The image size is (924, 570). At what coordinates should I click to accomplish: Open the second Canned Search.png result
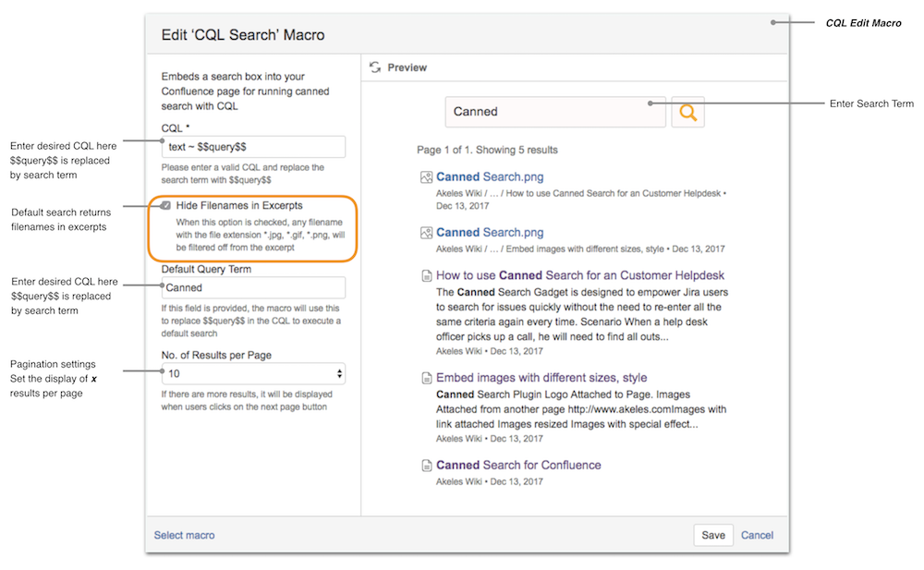point(490,233)
